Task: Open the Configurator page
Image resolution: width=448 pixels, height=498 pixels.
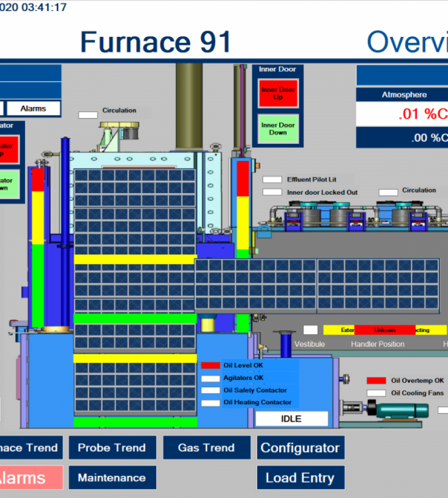Action: [x=300, y=448]
